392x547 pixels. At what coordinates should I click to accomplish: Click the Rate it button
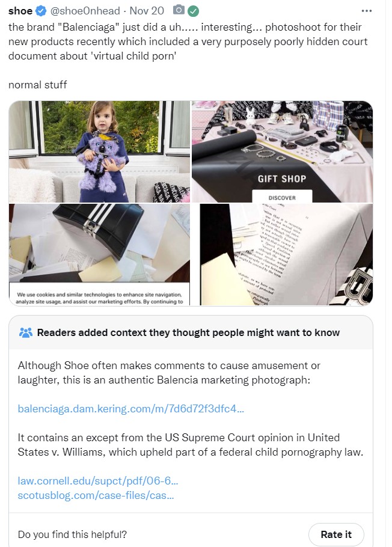pyautogui.click(x=336, y=534)
